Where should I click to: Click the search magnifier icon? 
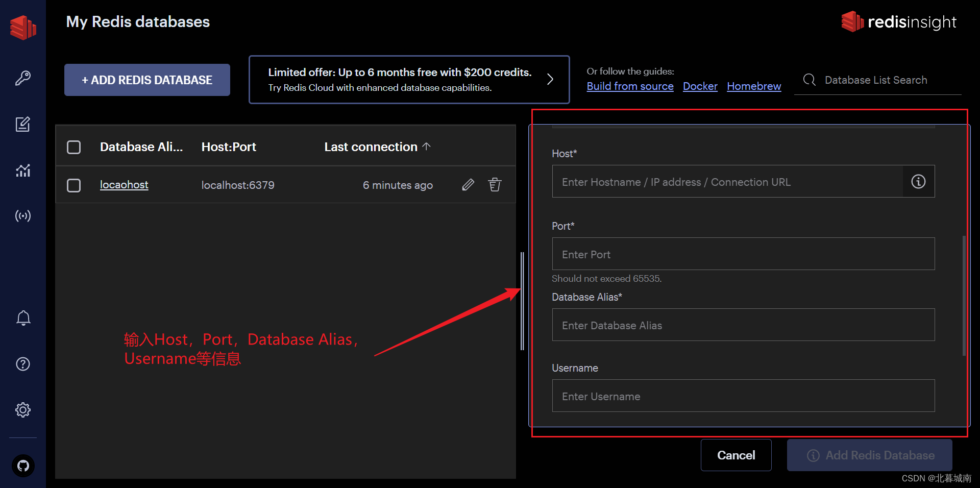click(810, 80)
